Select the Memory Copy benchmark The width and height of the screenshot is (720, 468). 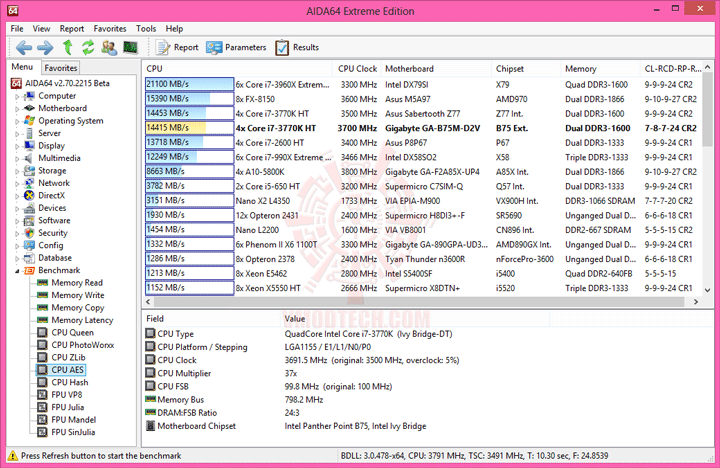pyautogui.click(x=71, y=307)
